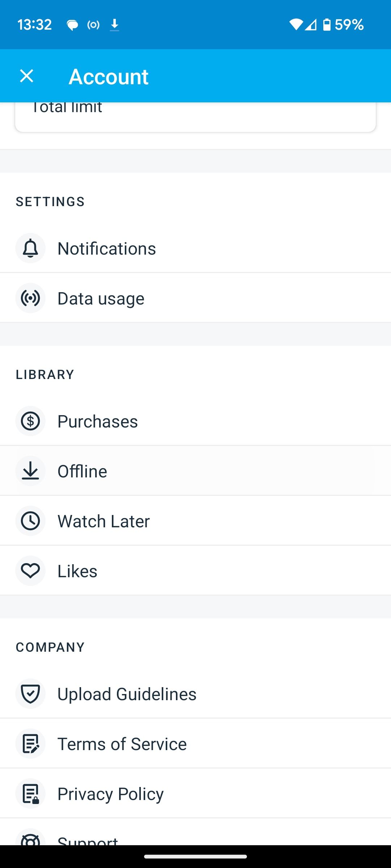
Task: Show your Likes list
Action: pyautogui.click(x=77, y=571)
